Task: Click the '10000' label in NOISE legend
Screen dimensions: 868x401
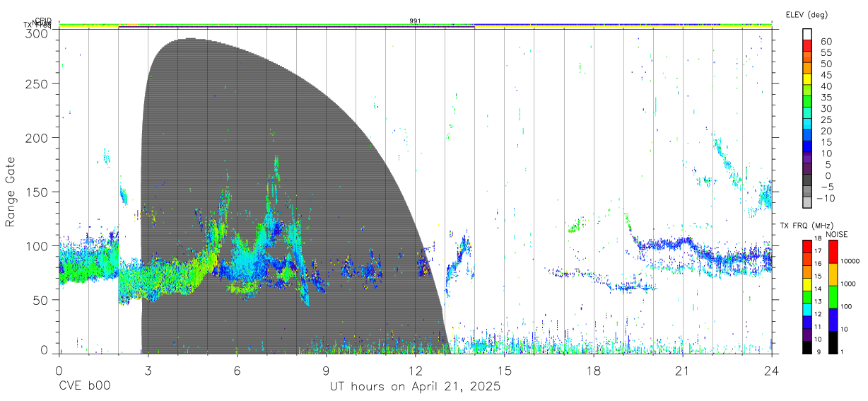Action: click(x=851, y=262)
